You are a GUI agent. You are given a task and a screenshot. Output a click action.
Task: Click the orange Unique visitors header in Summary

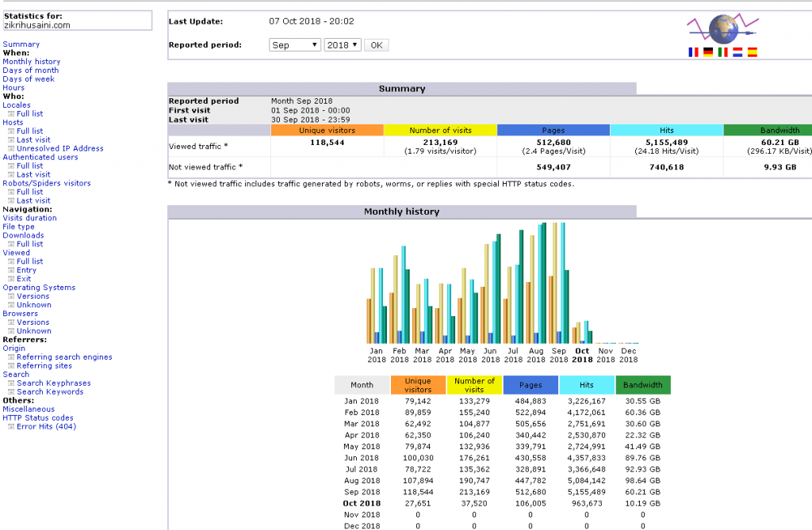[327, 130]
